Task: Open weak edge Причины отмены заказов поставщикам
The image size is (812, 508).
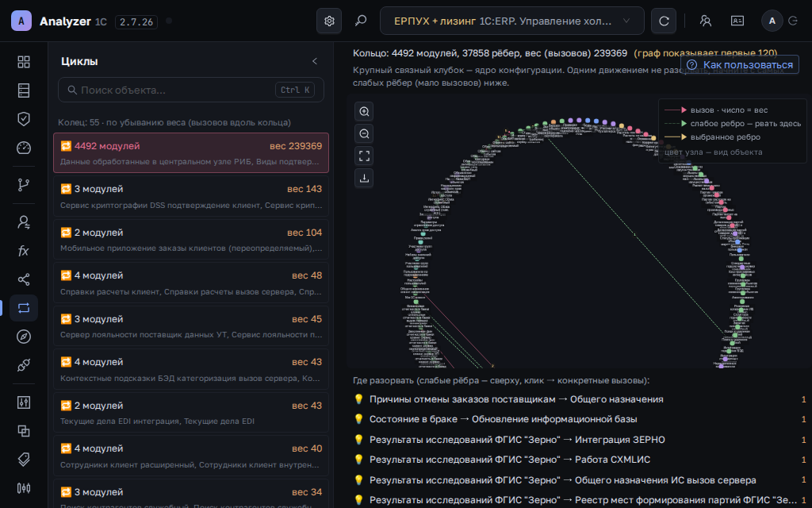Action: (x=580, y=399)
